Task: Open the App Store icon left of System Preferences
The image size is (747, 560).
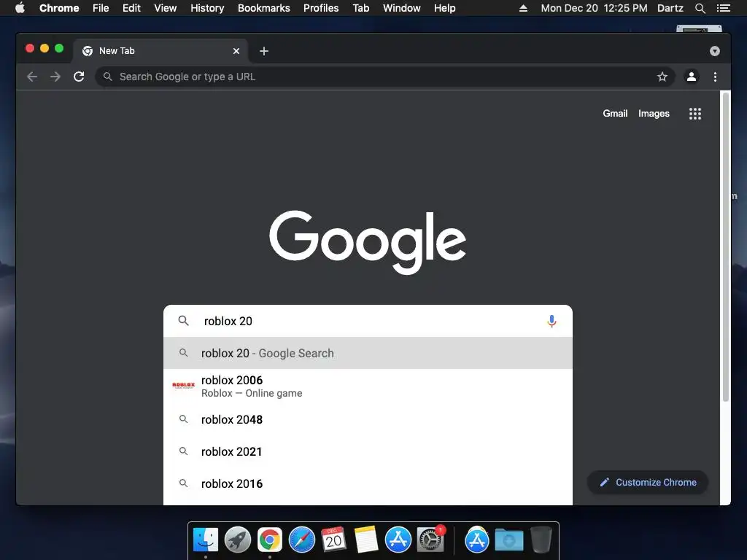Action: click(x=398, y=540)
